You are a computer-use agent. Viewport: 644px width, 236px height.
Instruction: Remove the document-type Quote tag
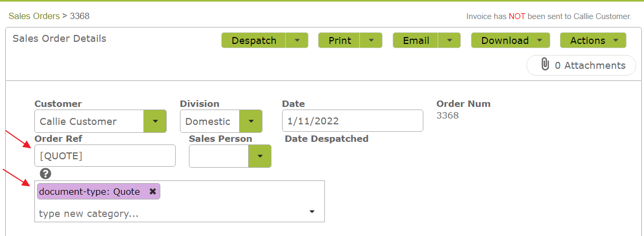[152, 192]
